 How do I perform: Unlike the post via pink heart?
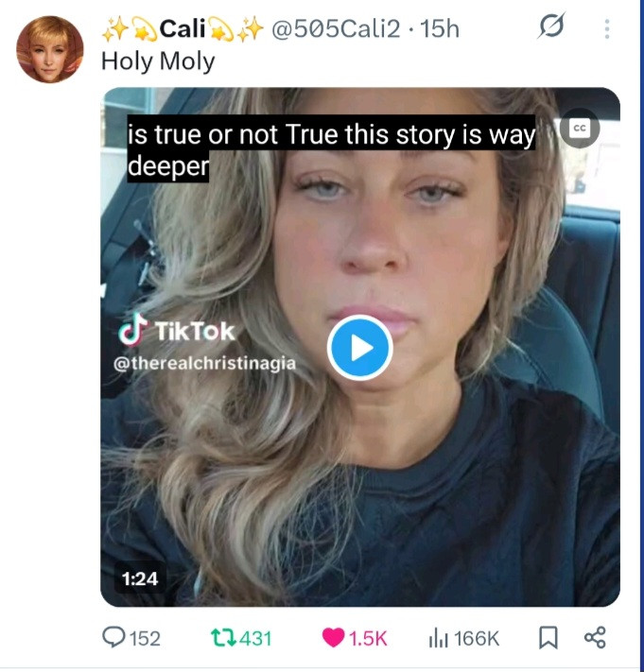pos(333,638)
